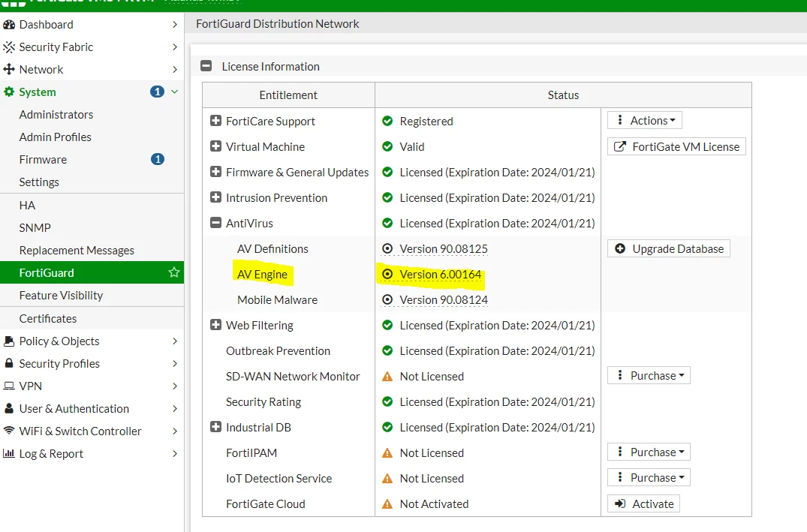Open Purchase dropdown for FortiIPAM
Screen dimensions: 807x532
pyautogui.click(x=649, y=452)
